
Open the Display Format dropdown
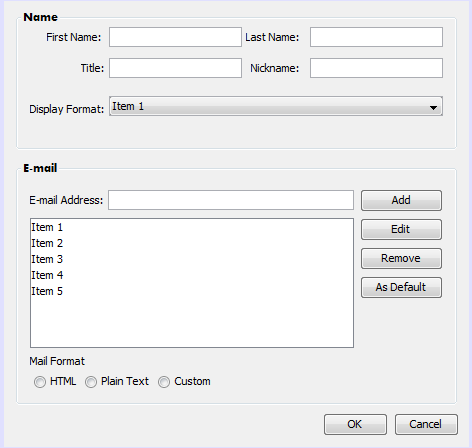coord(276,106)
